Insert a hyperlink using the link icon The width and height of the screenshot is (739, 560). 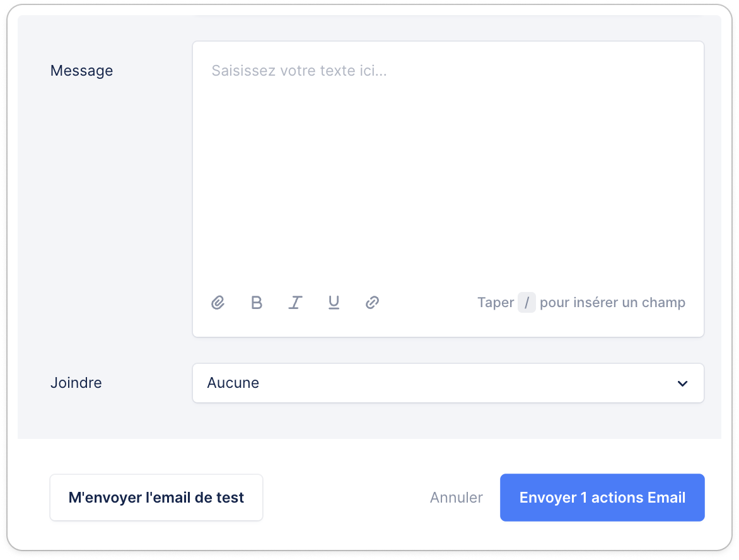point(372,302)
